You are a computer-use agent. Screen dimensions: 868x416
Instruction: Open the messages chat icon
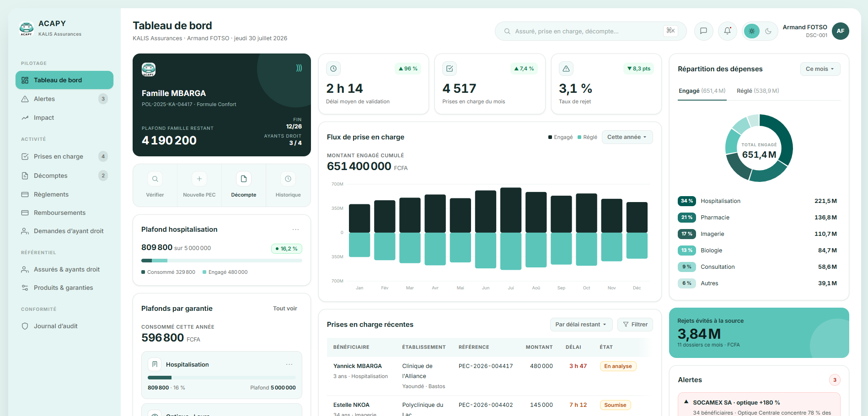pyautogui.click(x=703, y=31)
